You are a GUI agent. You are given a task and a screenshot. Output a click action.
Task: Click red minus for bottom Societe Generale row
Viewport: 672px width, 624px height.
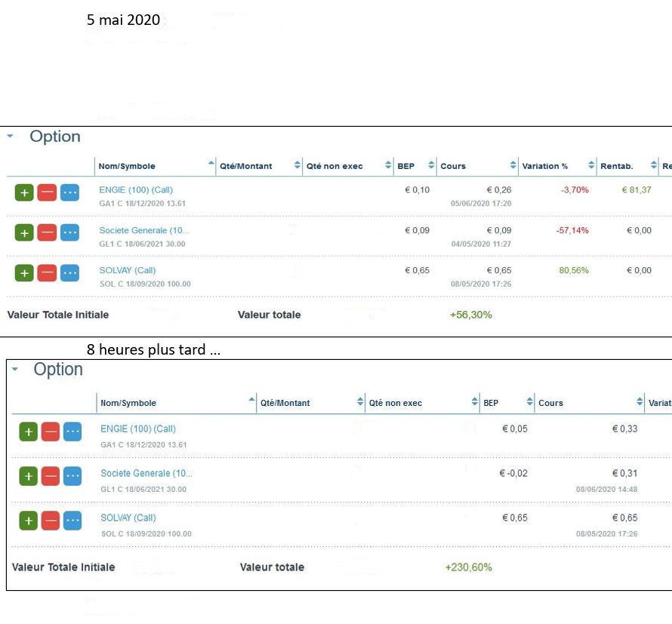point(51,476)
